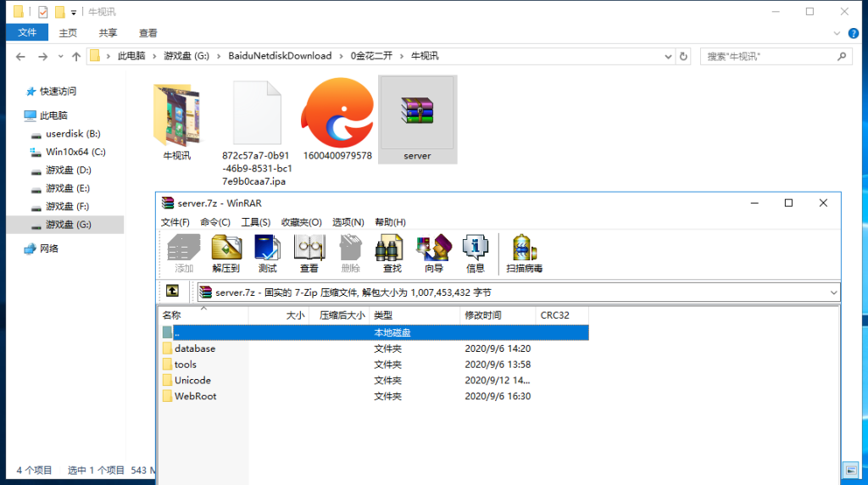
Task: Click the 测试 (Test) archive icon
Action: [267, 254]
